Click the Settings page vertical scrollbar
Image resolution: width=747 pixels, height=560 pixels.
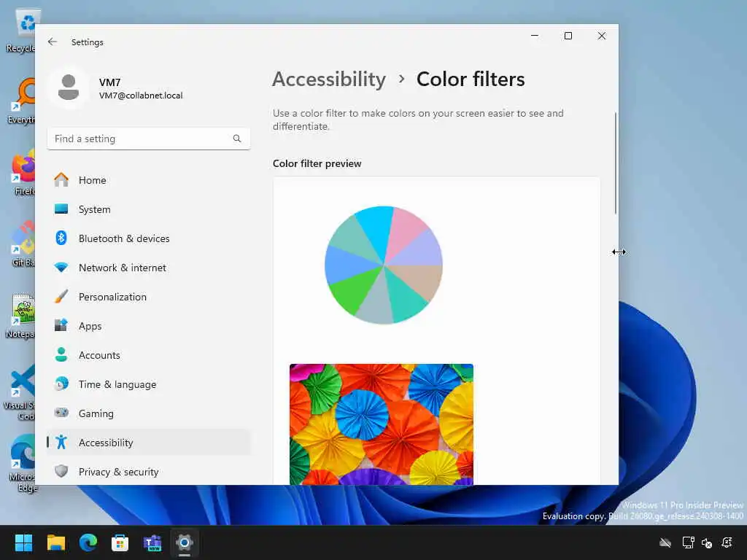616,163
